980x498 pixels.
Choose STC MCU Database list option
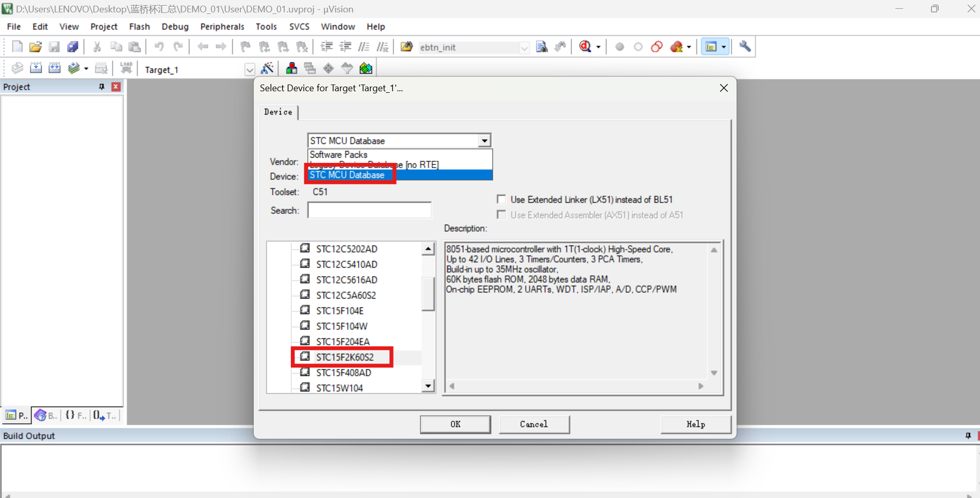point(400,175)
